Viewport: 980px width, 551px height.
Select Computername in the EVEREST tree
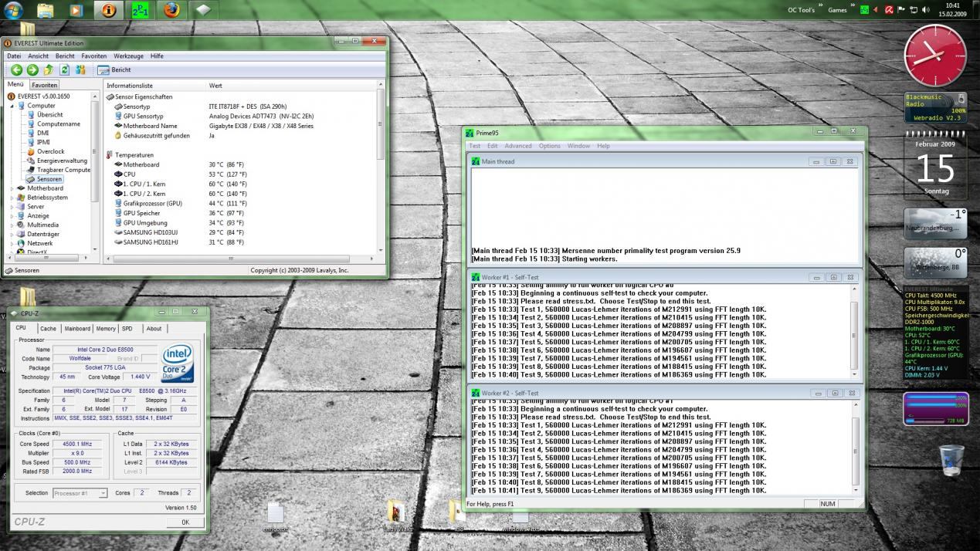(x=59, y=124)
